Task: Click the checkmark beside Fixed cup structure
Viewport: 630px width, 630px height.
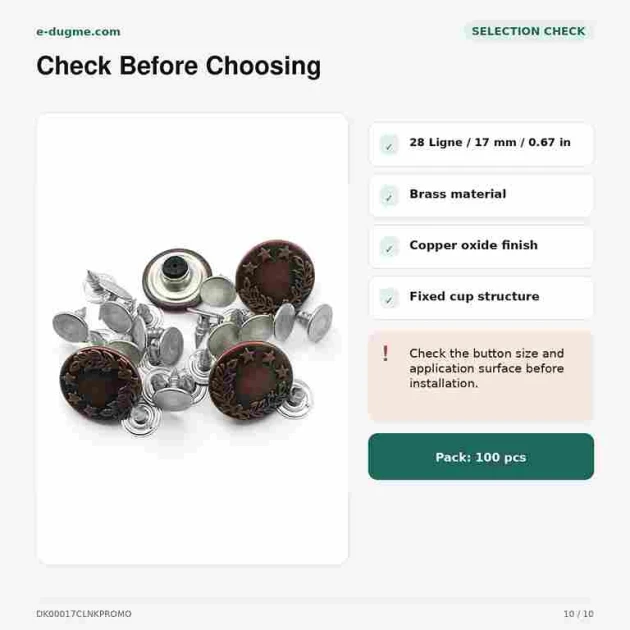Action: point(389,299)
